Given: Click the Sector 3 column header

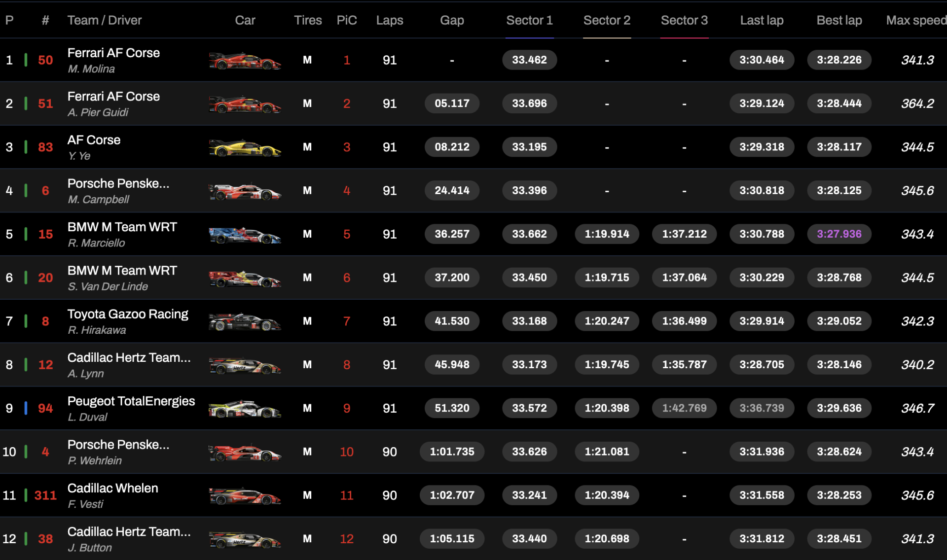Looking at the screenshot, I should pos(684,21).
